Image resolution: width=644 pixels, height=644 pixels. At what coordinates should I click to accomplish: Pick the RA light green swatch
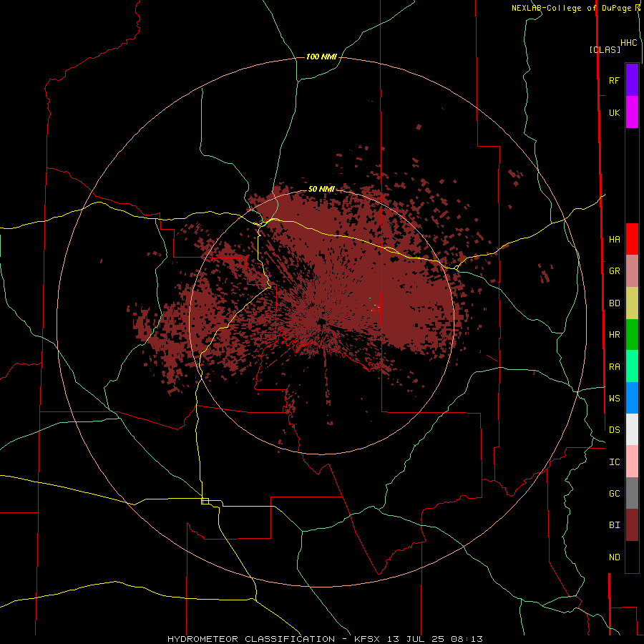pyautogui.click(x=632, y=366)
